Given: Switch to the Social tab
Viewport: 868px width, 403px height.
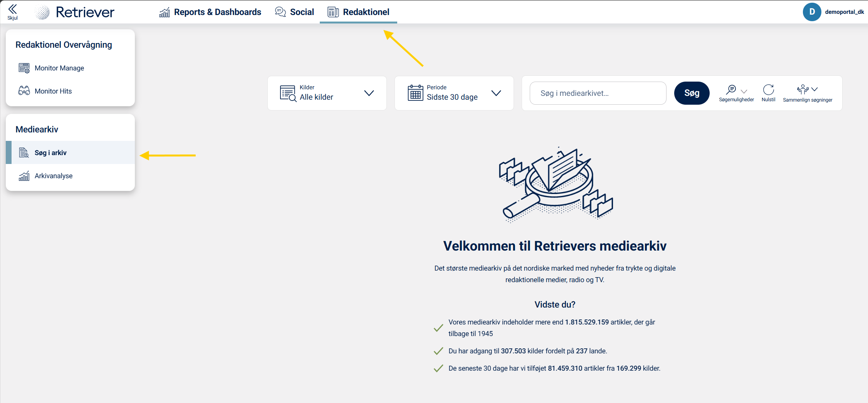Looking at the screenshot, I should [295, 12].
